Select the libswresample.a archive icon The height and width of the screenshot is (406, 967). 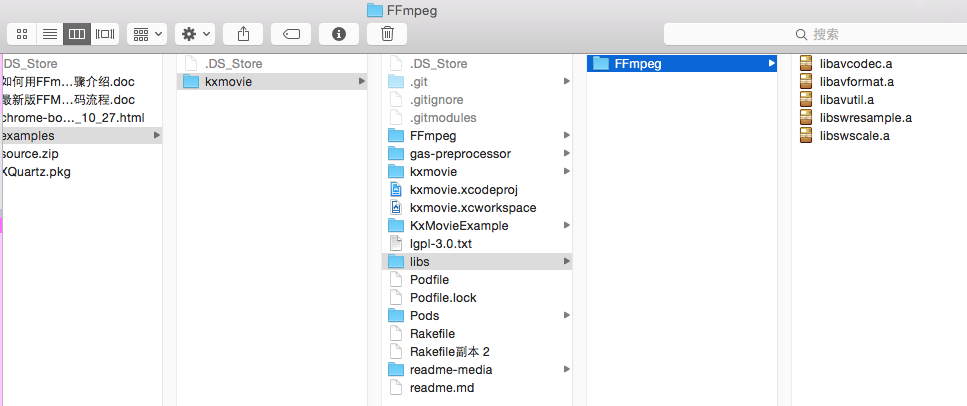pyautogui.click(x=805, y=118)
